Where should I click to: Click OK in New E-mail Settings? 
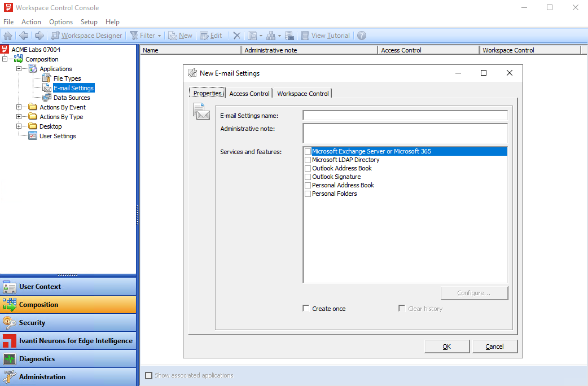(x=446, y=346)
